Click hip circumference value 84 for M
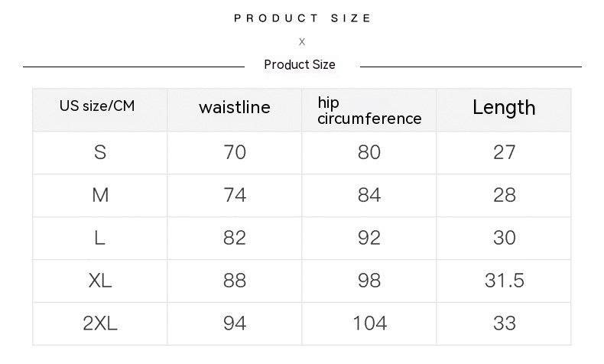 tap(369, 195)
